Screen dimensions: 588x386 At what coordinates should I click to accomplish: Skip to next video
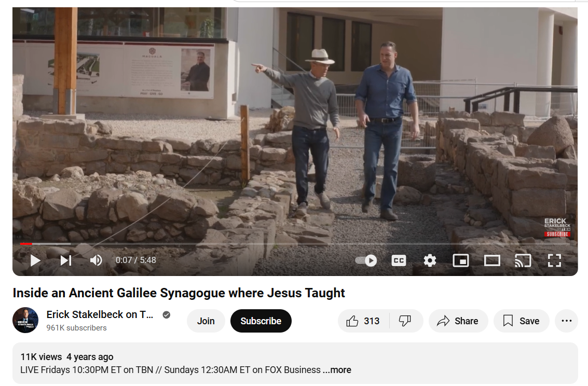point(66,260)
